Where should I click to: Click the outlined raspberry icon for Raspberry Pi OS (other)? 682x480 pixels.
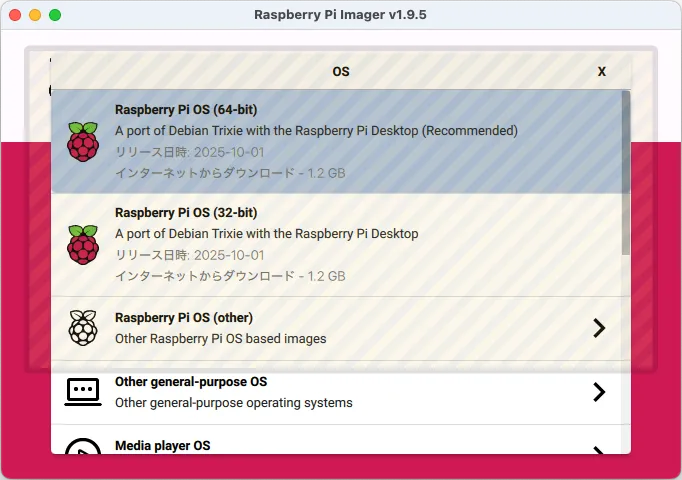click(x=83, y=328)
